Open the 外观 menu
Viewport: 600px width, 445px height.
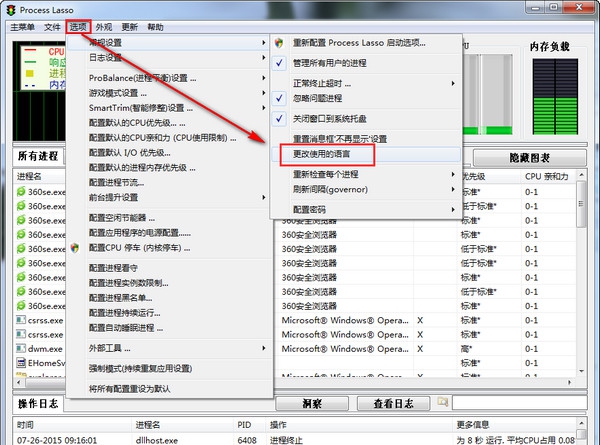coord(104,27)
